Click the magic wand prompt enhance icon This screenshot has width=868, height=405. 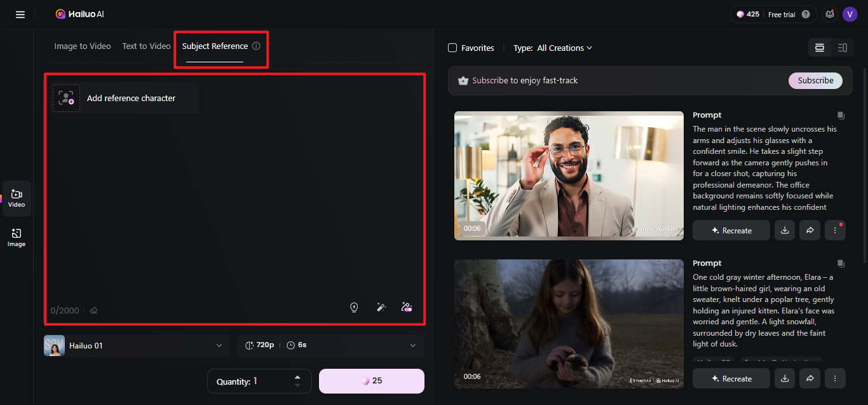381,308
